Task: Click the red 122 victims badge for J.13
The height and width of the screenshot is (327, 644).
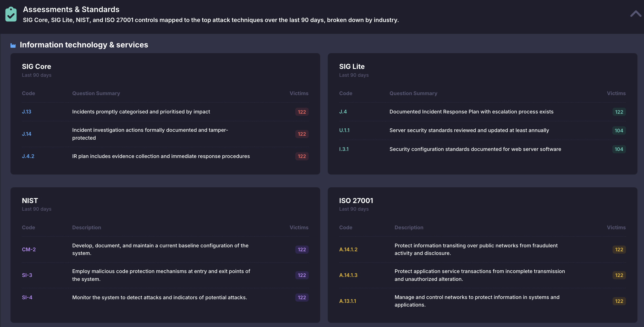Action: 302,112
